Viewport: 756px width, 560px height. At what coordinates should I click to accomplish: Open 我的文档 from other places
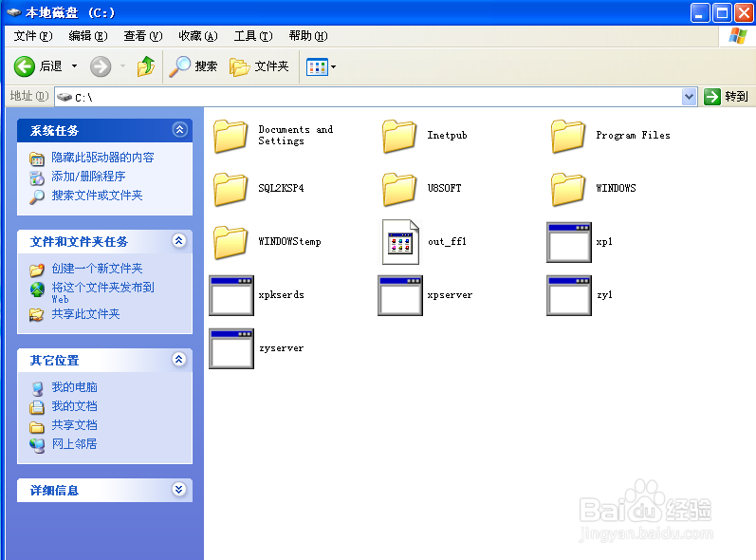pyautogui.click(x=74, y=406)
